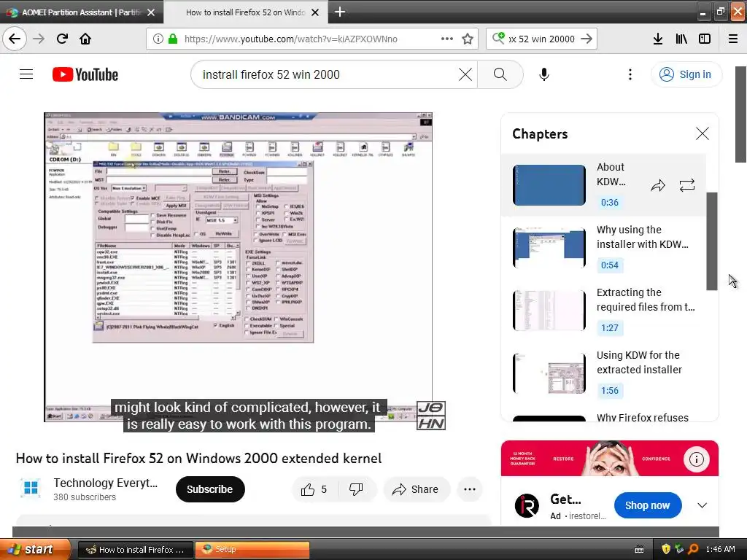Screen dimensions: 747x560
Task: Jump to chapter timestamp 0:54
Action: coord(609,265)
